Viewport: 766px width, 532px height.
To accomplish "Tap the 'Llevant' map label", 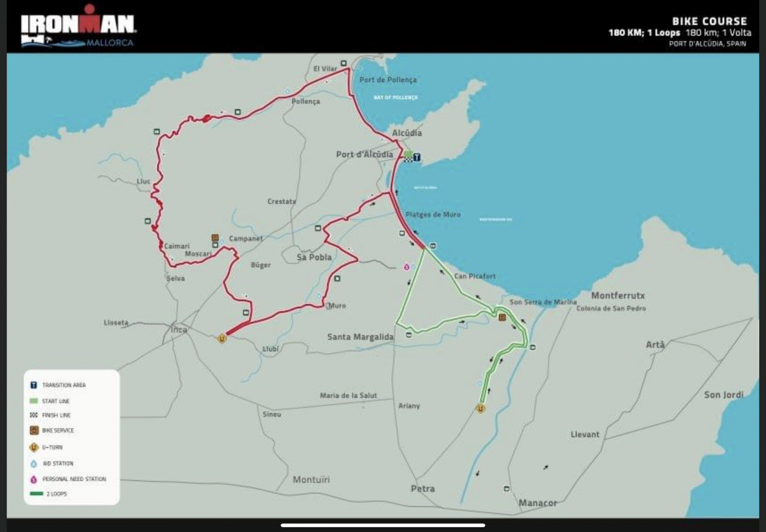I will pos(585,434).
